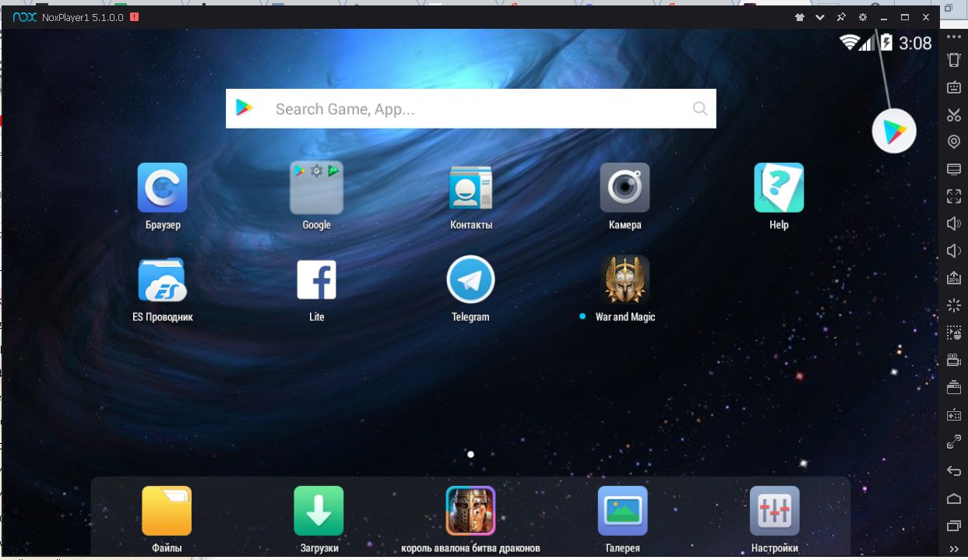Click the loading spinner sidebar icon
This screenshot has width=968, height=560.
pos(953,305)
